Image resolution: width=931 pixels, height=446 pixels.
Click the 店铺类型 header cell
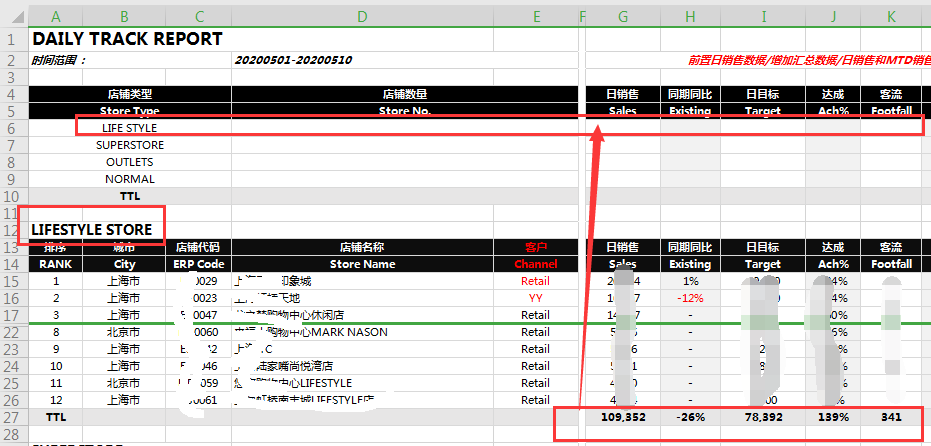[x=130, y=94]
